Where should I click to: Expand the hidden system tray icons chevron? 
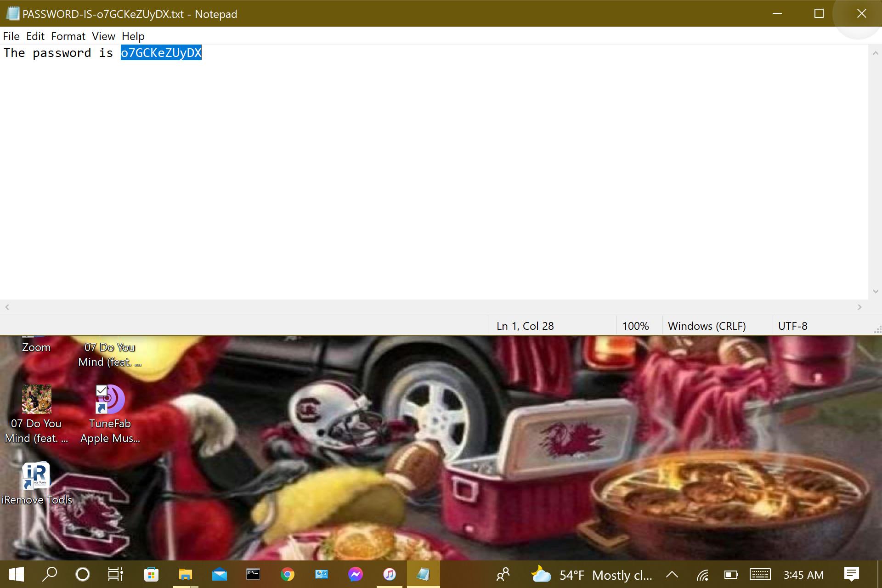[x=672, y=574]
